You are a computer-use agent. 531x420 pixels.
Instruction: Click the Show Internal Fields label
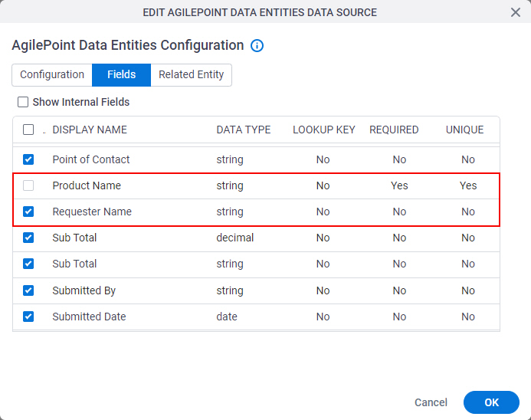(81, 102)
